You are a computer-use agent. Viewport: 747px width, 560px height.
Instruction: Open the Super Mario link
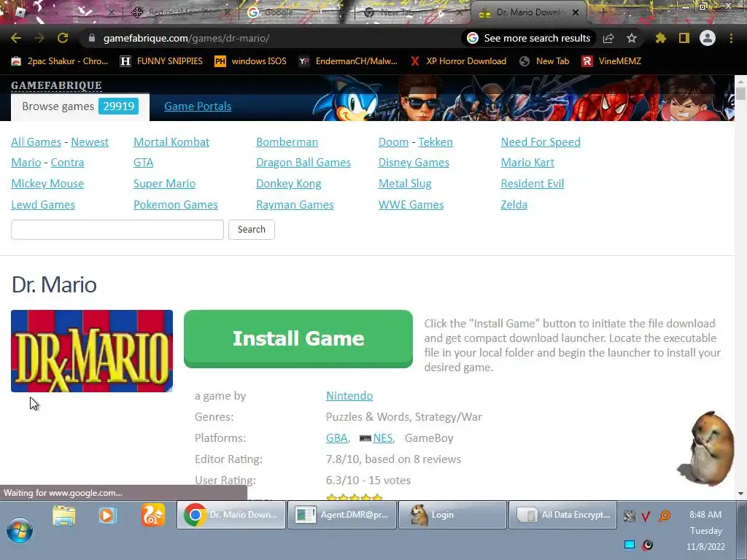[x=164, y=183]
